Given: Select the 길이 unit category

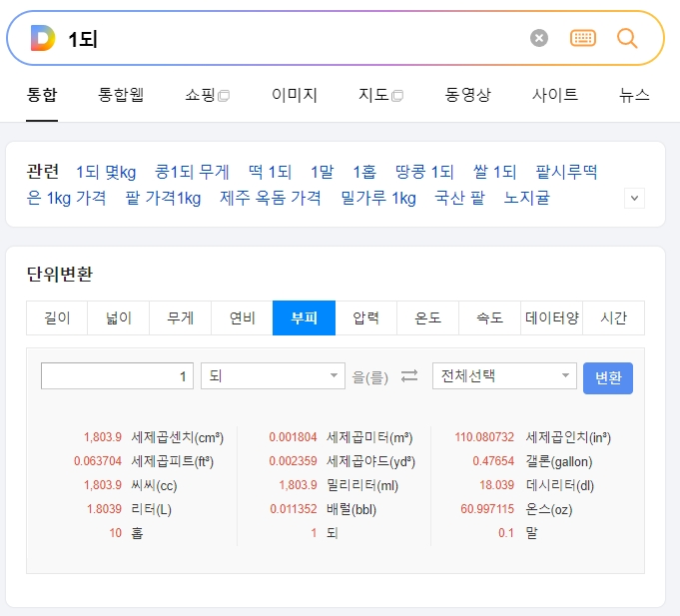Looking at the screenshot, I should pyautogui.click(x=57, y=317).
